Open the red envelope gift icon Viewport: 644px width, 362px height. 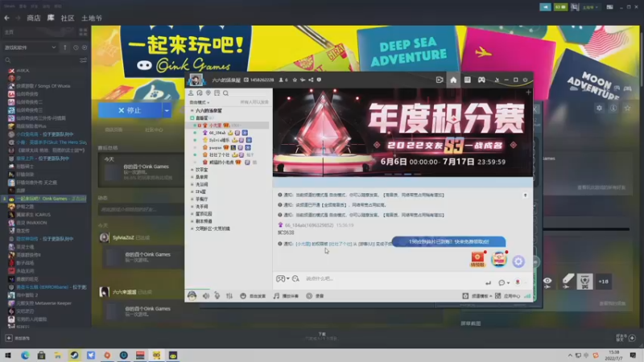477,258
